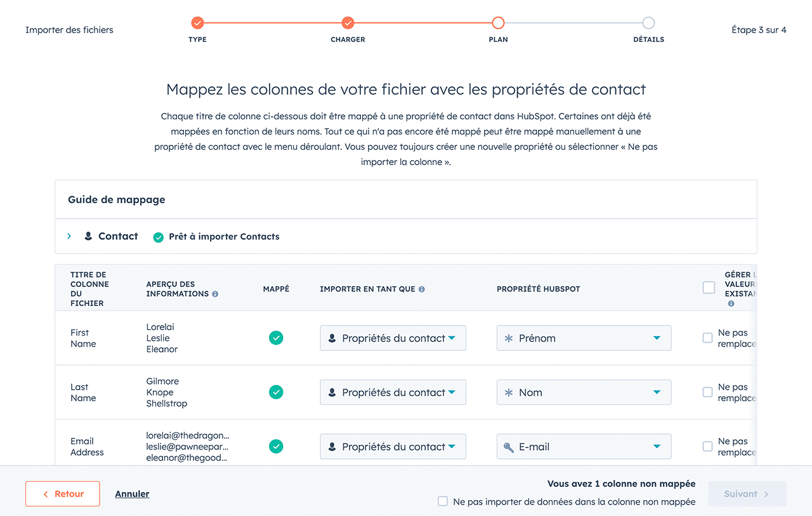The image size is (812, 516).
Task: Click Vous avez 1 colonne non mappée message
Action: (622, 484)
